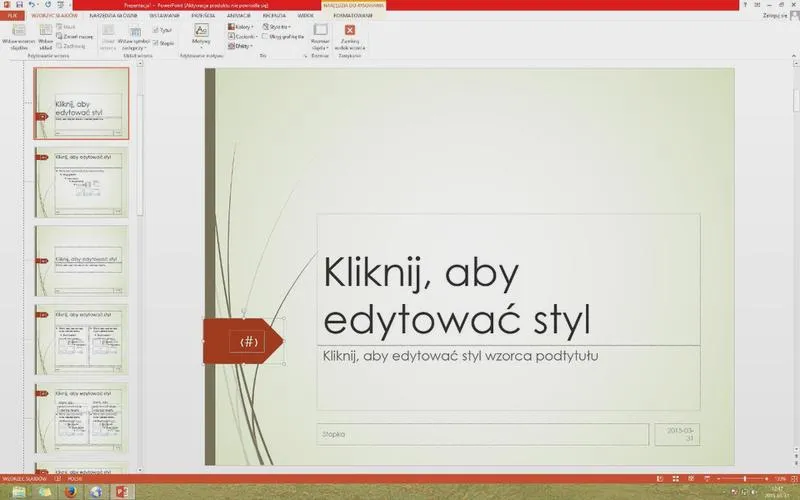Switch to NARZĘDZIA GŁÓWNE tab
Image resolution: width=800 pixels, height=500 pixels.
(x=113, y=16)
